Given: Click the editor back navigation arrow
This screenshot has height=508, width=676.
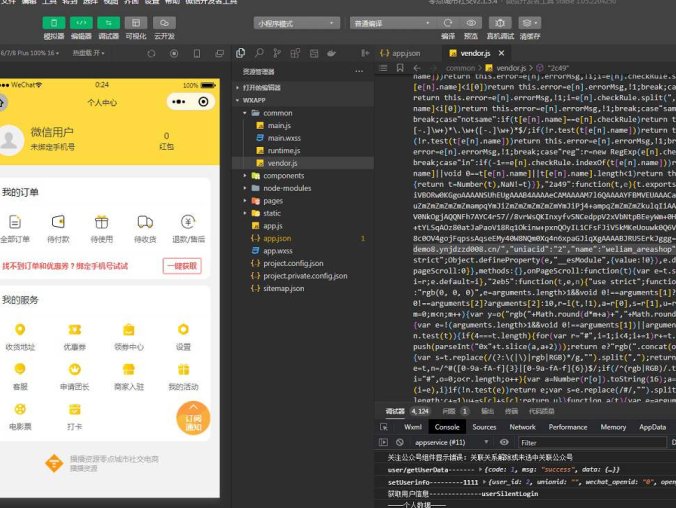Looking at the screenshot, I should pos(417,68).
